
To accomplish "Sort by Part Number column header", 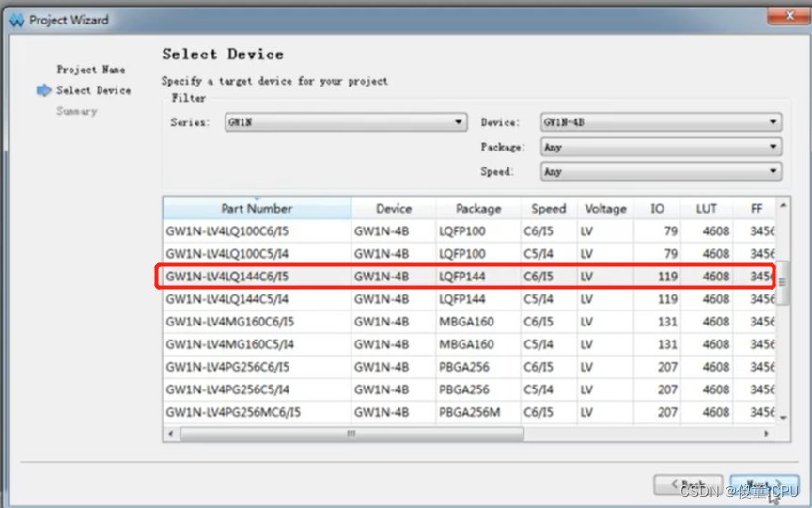I will (x=257, y=209).
